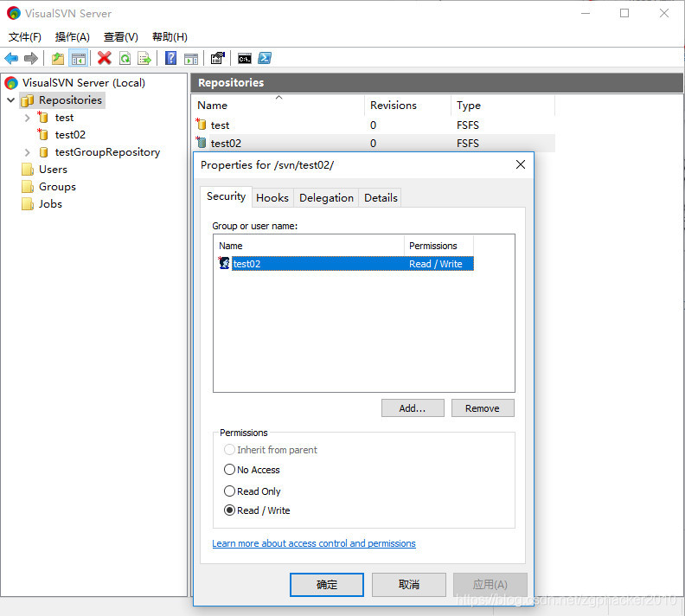685x616 pixels.
Task: Click the FSFS type cell of the test row
Action: [x=467, y=125]
